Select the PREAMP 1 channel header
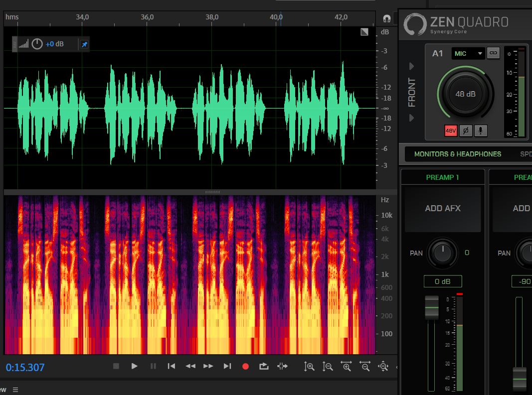This screenshot has width=532, height=395. (442, 177)
